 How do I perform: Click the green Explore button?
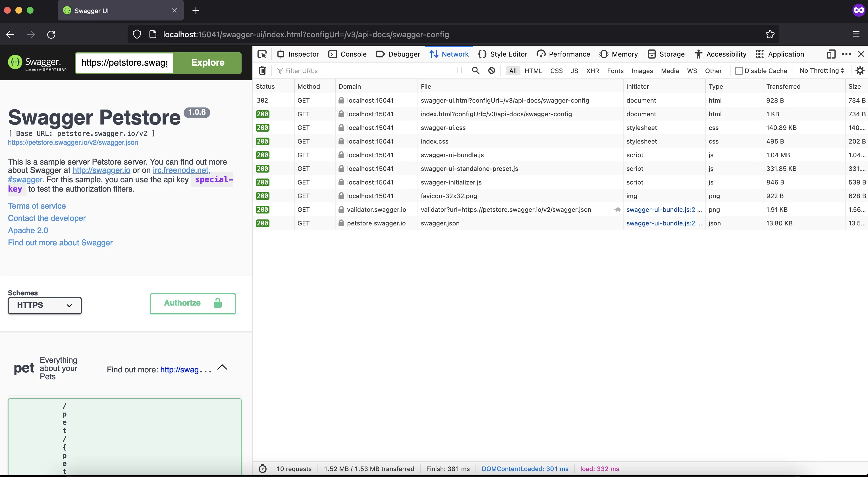pyautogui.click(x=207, y=63)
